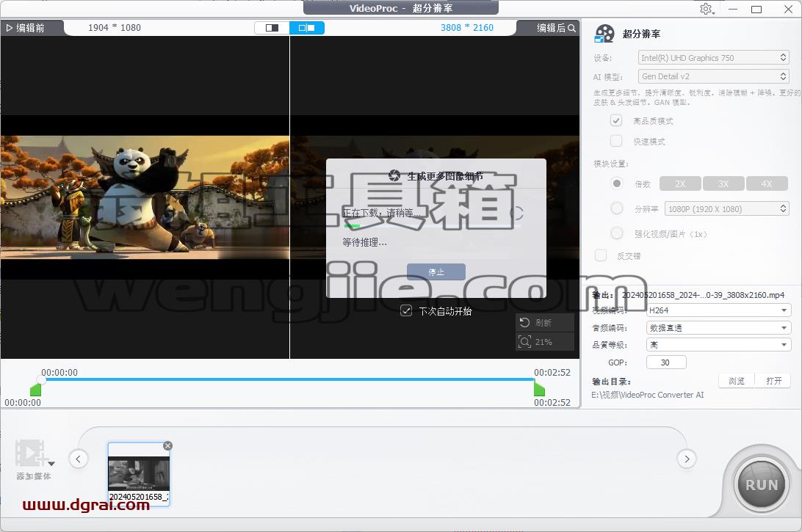Screen dimensions: 802x532
Task: Toggle the 高品质模式 checkbox
Action: tap(616, 120)
